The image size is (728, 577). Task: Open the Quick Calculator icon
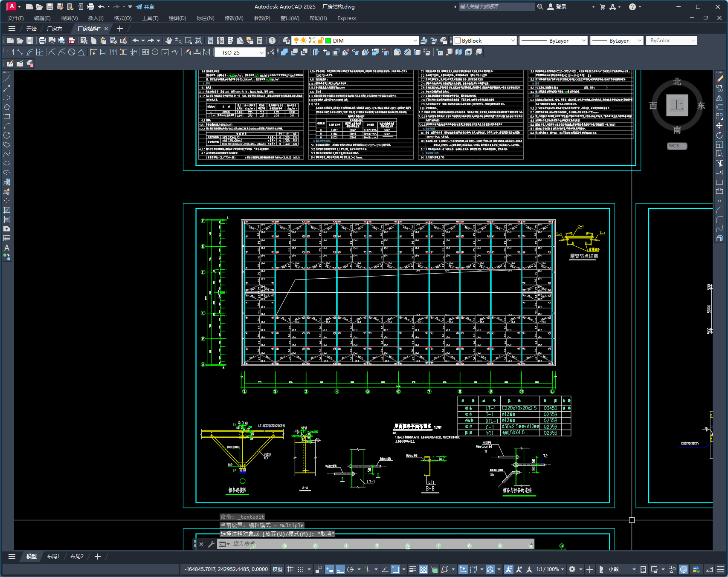tap(260, 40)
